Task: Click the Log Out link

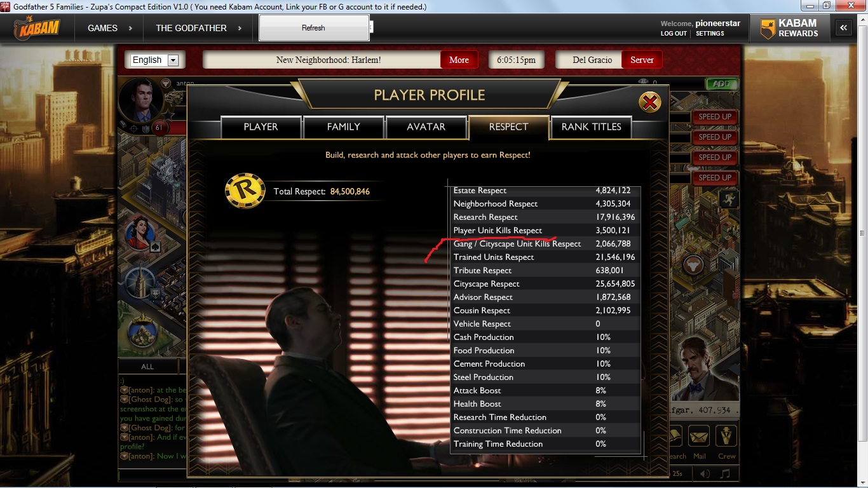Action: point(674,34)
